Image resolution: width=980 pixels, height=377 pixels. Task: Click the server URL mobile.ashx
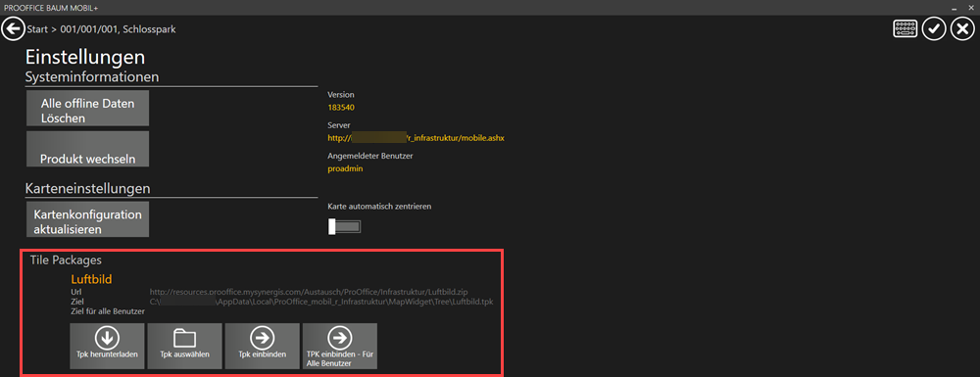click(x=416, y=137)
